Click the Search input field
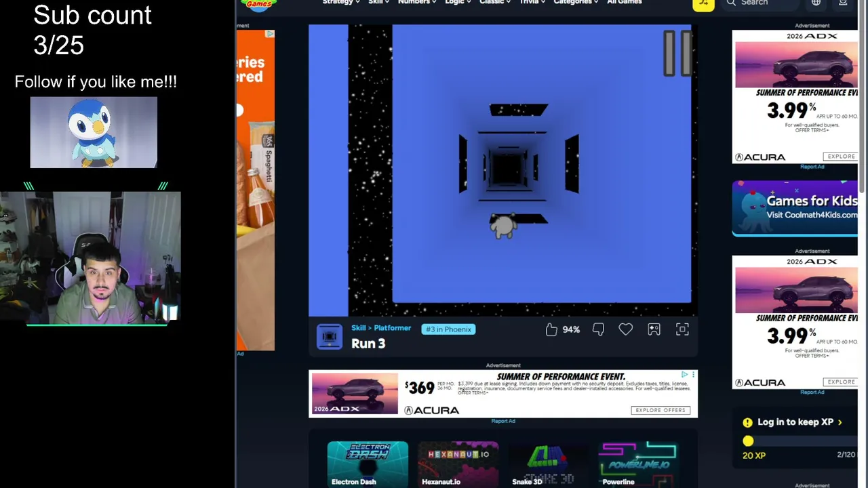The width and height of the screenshot is (868, 488). coord(762,3)
